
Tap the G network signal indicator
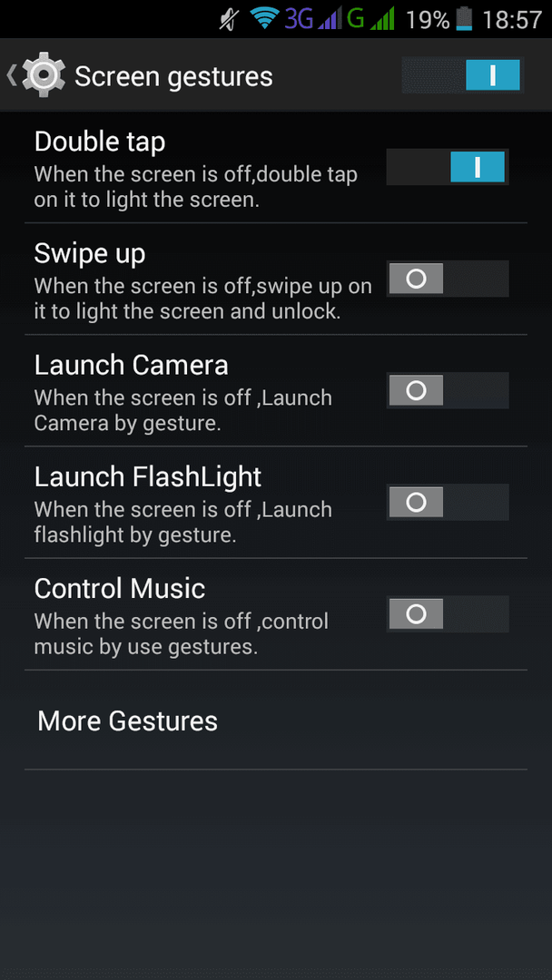[371, 19]
